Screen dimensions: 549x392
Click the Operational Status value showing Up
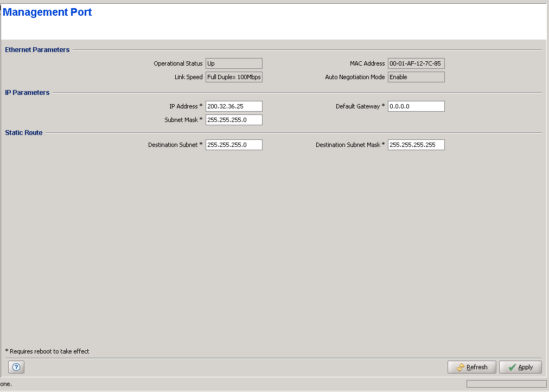(234, 63)
